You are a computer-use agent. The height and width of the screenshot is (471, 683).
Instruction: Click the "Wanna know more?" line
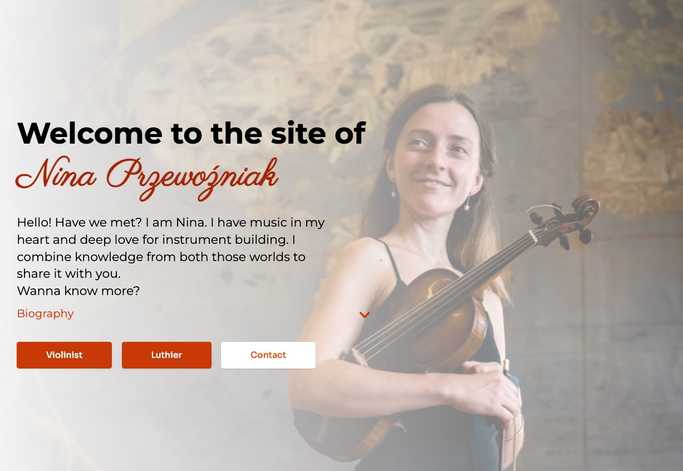(x=78, y=291)
